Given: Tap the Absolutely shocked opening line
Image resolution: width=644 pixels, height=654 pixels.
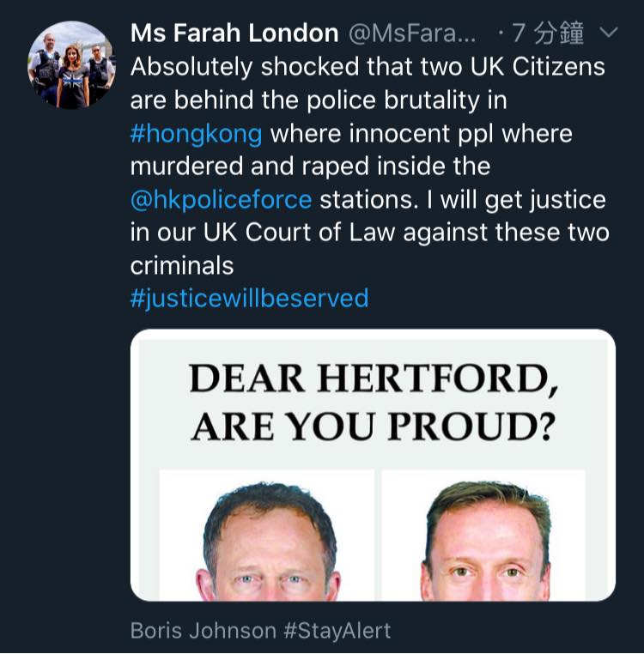Looking at the screenshot, I should click(368, 67).
